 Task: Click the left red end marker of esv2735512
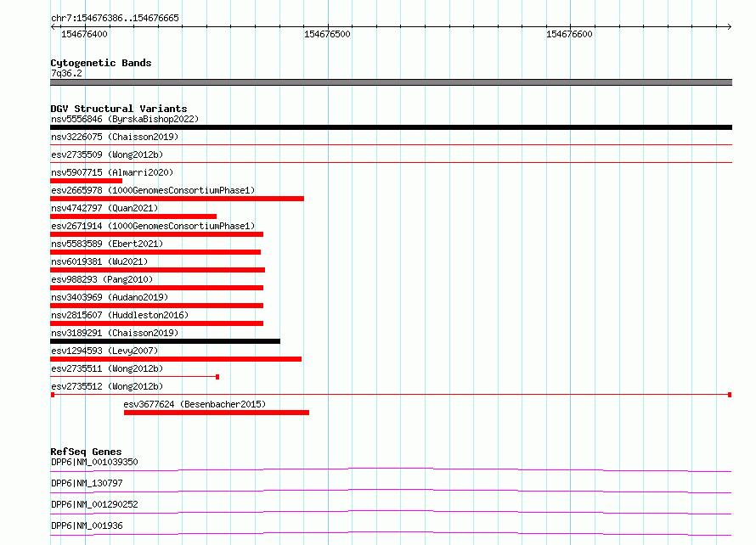[53, 395]
